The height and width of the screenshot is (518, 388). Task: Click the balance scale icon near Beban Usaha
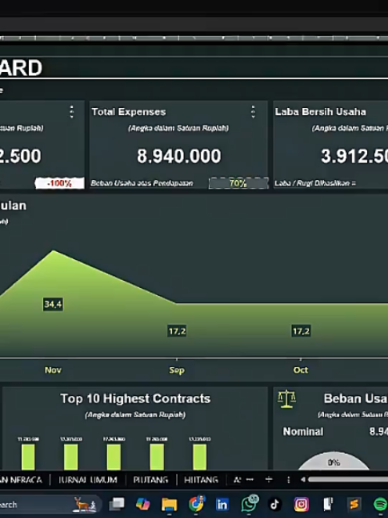tap(287, 399)
